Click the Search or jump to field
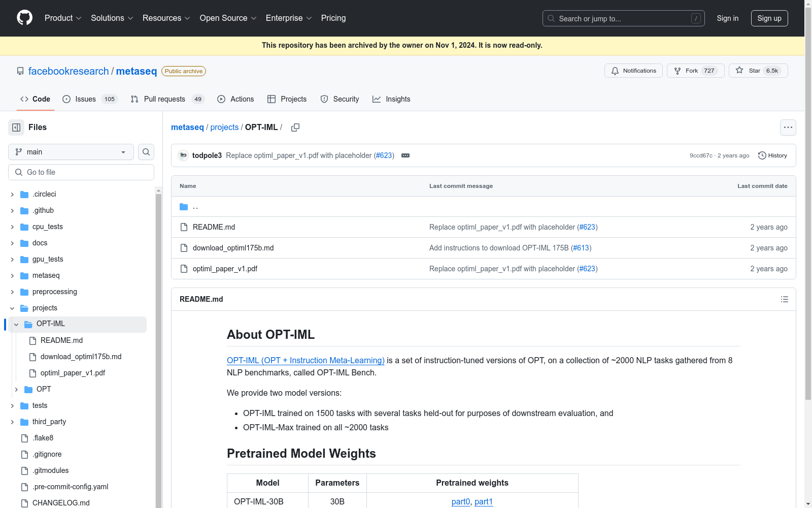Viewport: 812px width, 508px height. pyautogui.click(x=624, y=18)
